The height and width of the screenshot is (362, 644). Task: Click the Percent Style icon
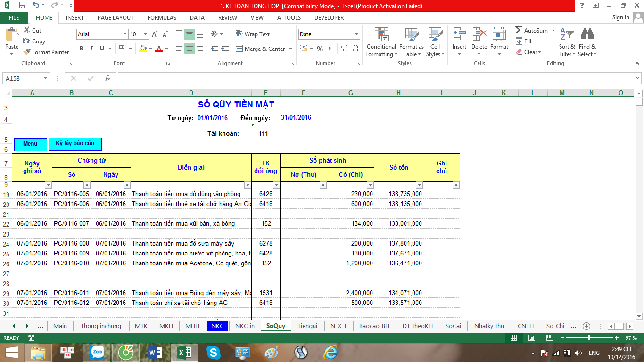(x=320, y=49)
